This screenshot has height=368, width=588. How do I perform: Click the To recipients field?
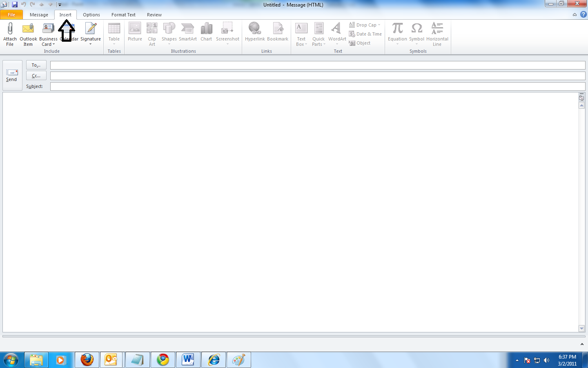(x=318, y=65)
